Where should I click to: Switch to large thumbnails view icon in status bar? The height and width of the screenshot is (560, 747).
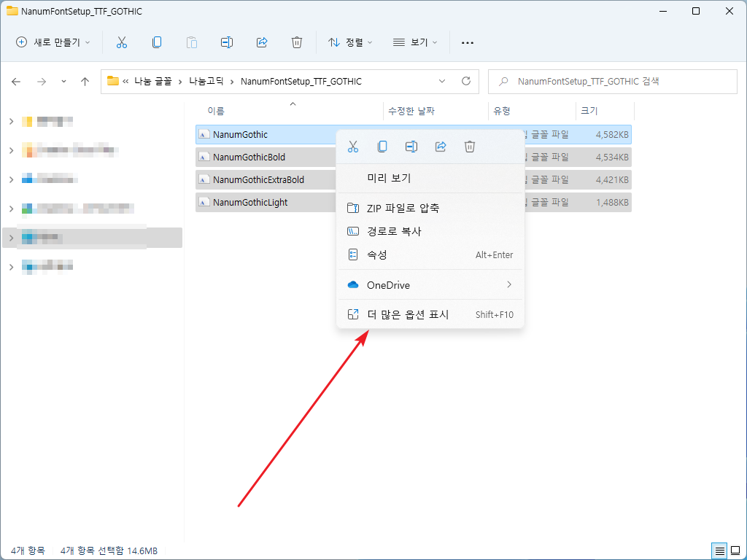pyautogui.click(x=734, y=551)
